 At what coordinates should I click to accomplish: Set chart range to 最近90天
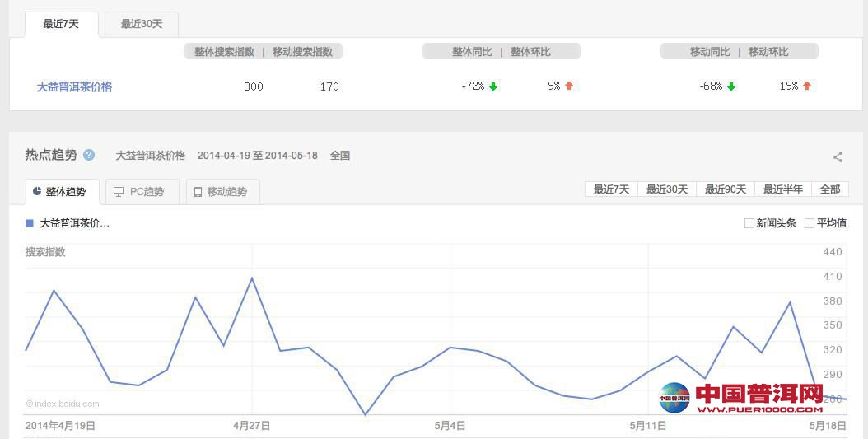point(726,189)
